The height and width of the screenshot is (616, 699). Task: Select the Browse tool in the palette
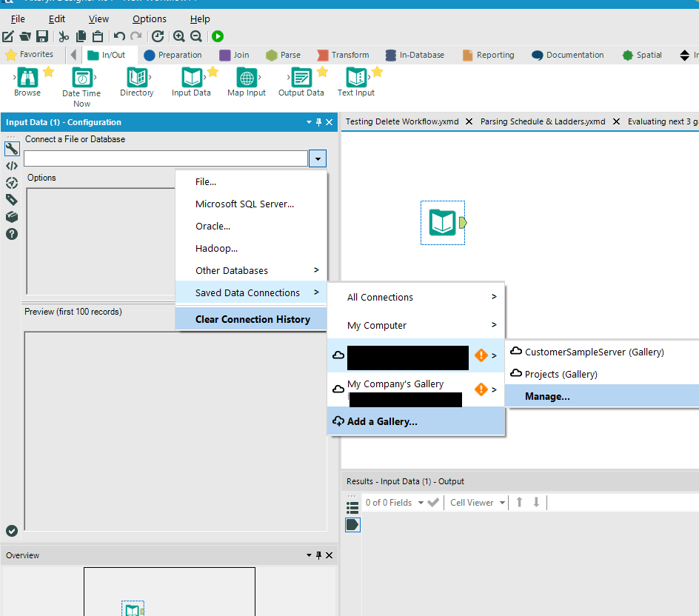click(x=27, y=78)
